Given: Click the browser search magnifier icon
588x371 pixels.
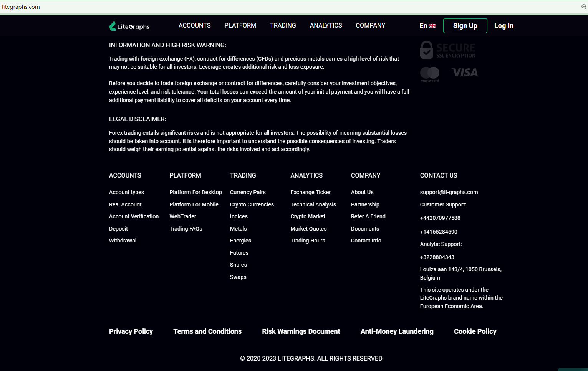Looking at the screenshot, I should [x=584, y=7].
